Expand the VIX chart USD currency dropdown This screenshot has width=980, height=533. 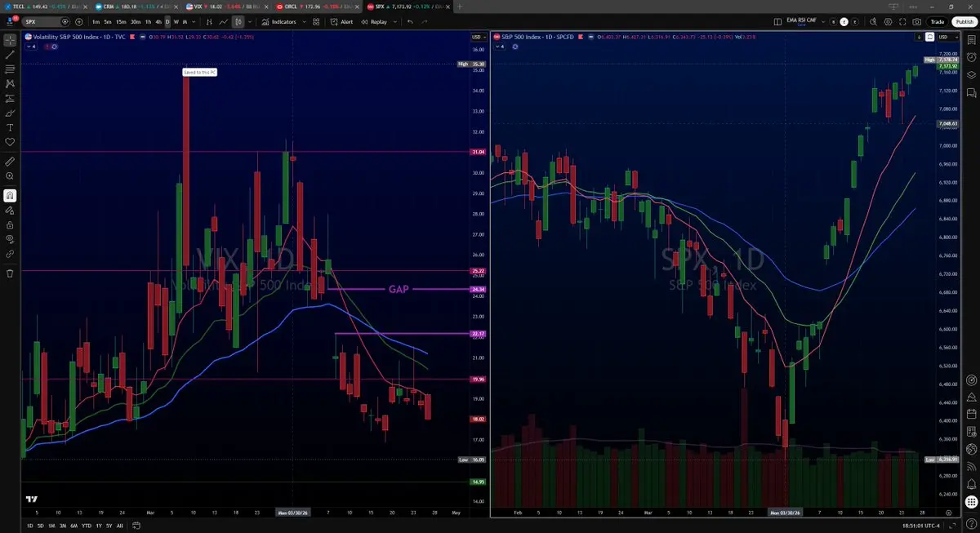pos(479,37)
